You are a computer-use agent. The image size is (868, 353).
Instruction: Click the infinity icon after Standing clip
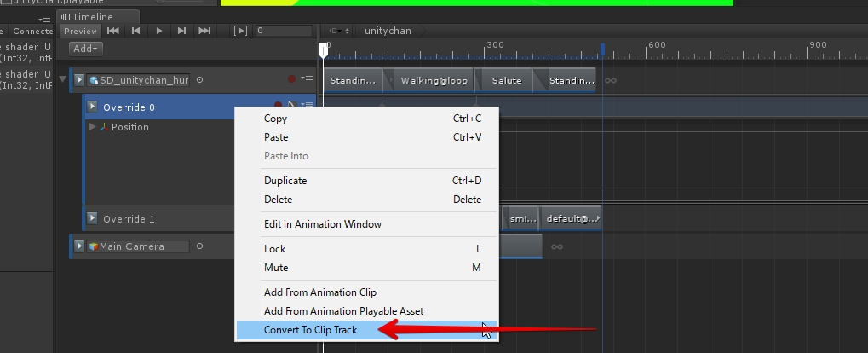611,80
